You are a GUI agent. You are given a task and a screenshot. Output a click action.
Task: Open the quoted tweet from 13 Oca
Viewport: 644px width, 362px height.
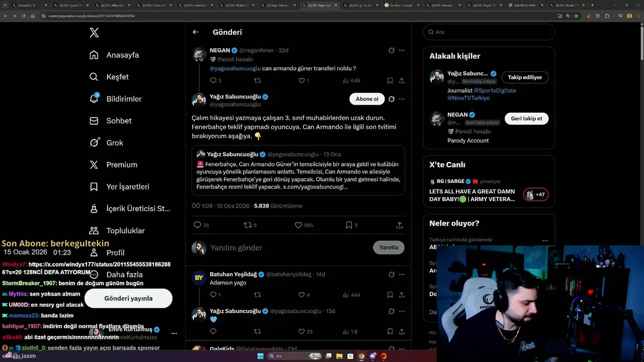coord(298,170)
